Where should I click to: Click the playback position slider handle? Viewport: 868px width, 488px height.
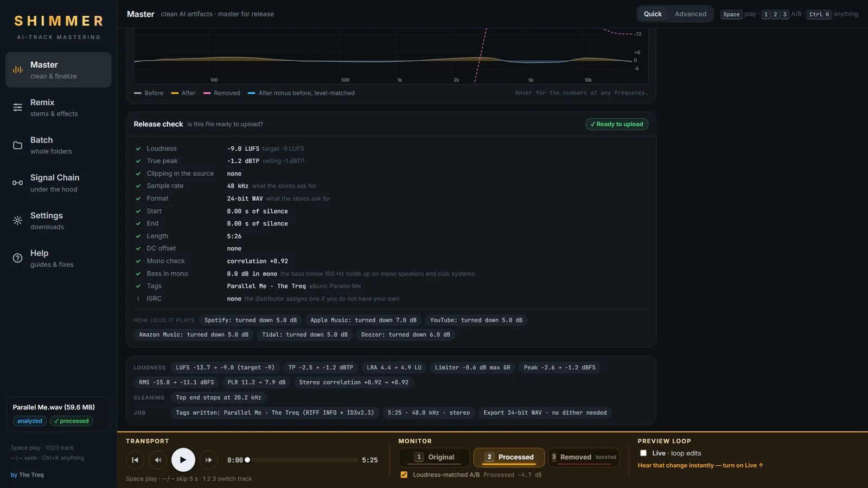[247, 460]
